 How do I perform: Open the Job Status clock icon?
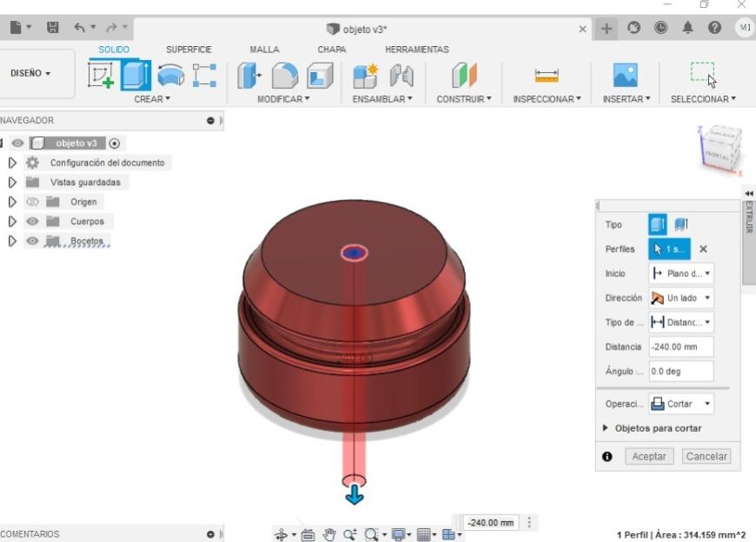(660, 28)
